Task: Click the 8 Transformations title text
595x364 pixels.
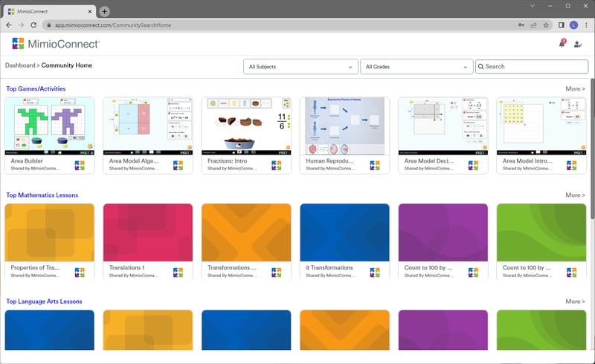Action: [x=329, y=267]
